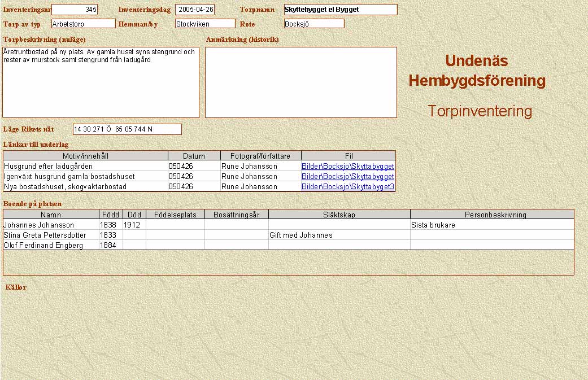The width and height of the screenshot is (588, 380).
Task: Click the Hemman/by field showing Stockviken
Action: (204, 24)
